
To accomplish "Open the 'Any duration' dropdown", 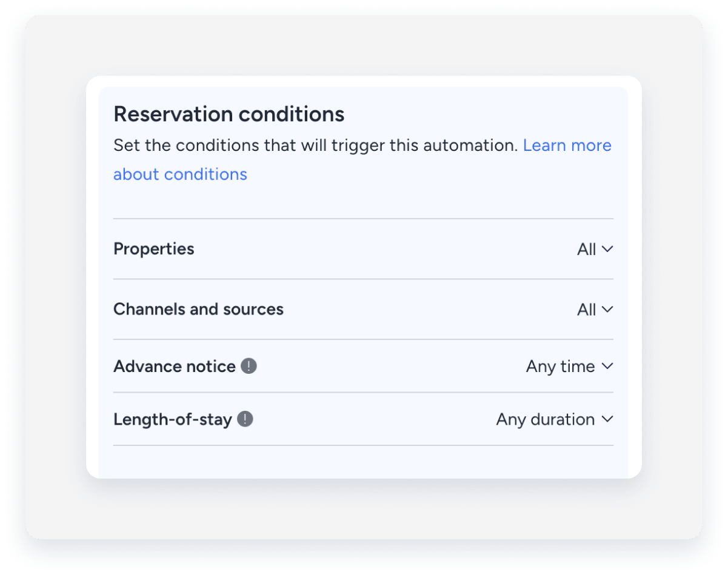I will coord(545,419).
